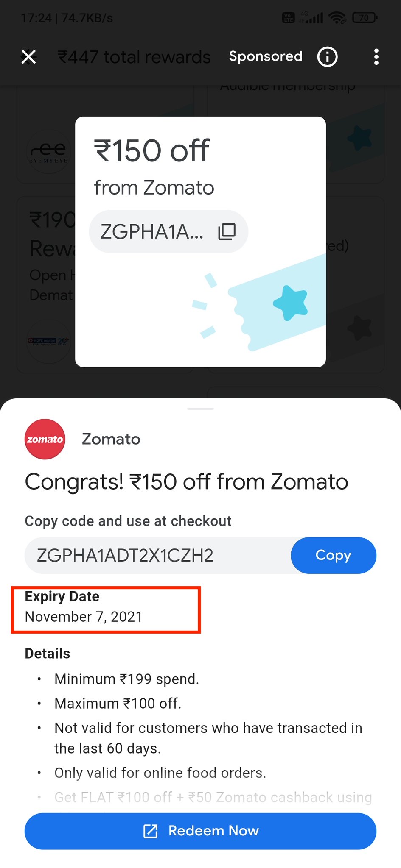Tap the Sponsored label
This screenshot has width=401, height=868.
click(266, 56)
